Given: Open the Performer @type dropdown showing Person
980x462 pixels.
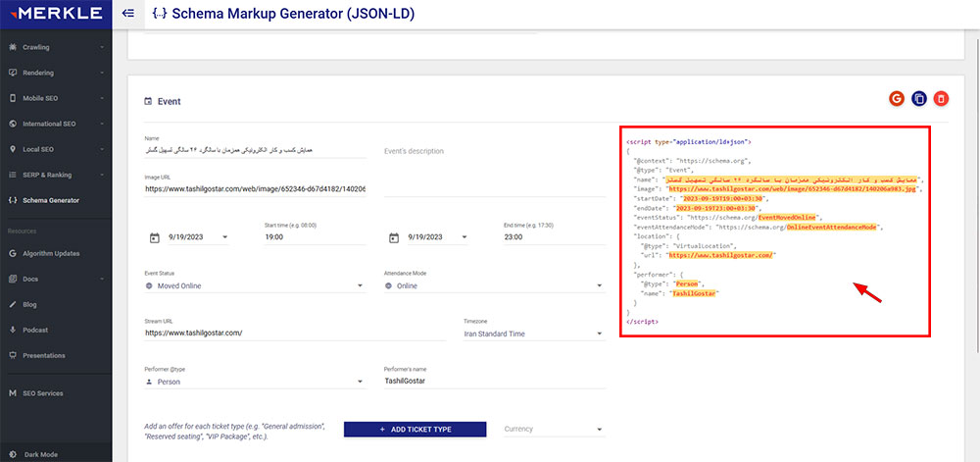Looking at the screenshot, I should [x=255, y=382].
